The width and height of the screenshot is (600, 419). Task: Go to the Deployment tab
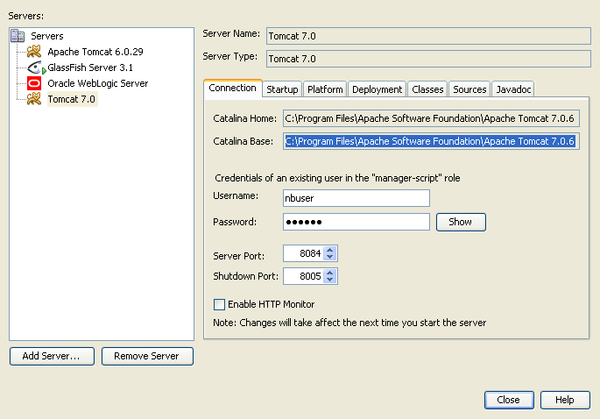[x=377, y=89]
